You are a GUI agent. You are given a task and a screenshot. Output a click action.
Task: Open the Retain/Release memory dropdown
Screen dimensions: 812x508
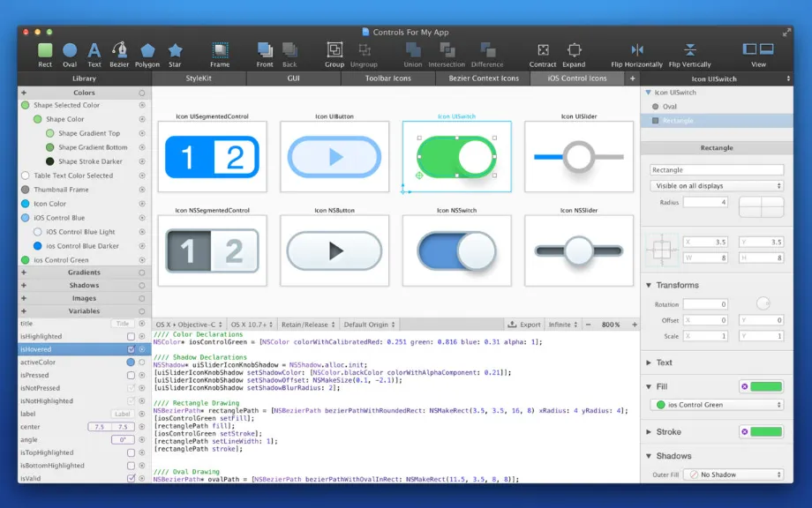click(x=308, y=325)
